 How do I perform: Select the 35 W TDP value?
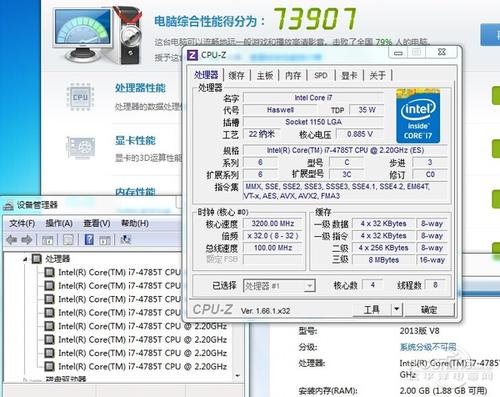pyautogui.click(x=367, y=110)
